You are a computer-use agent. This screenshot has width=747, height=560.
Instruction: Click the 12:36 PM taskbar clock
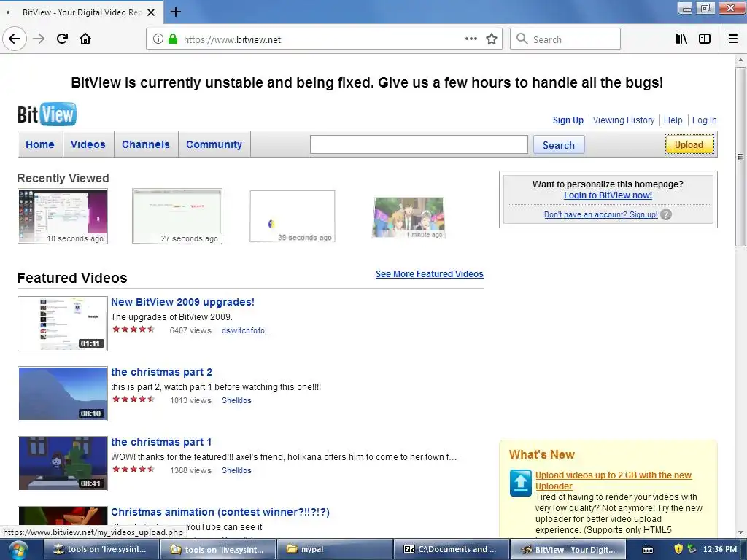pyautogui.click(x=720, y=549)
